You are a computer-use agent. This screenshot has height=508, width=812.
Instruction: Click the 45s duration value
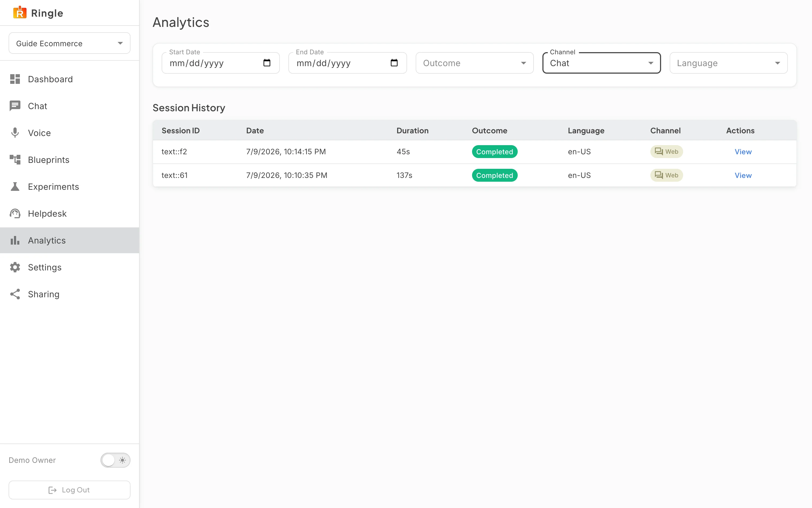pos(403,152)
